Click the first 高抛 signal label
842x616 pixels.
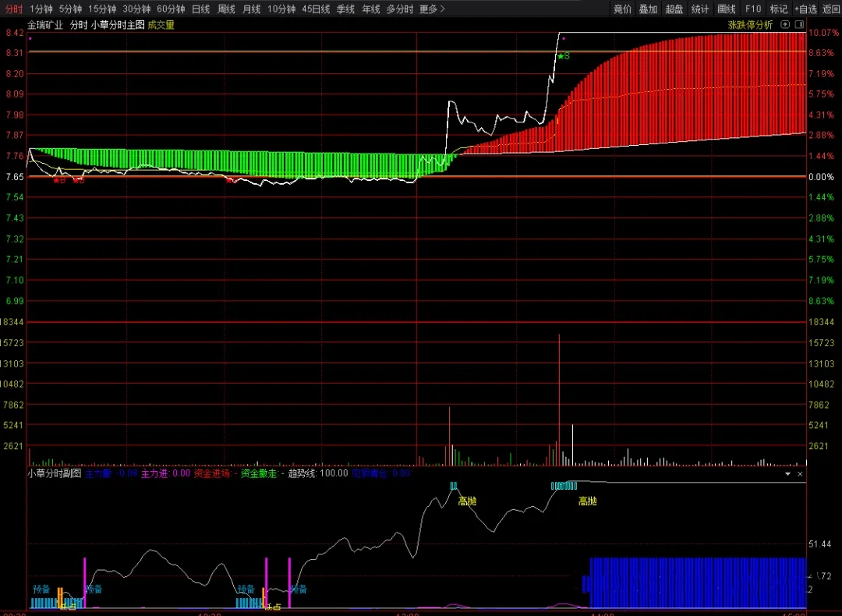[467, 501]
